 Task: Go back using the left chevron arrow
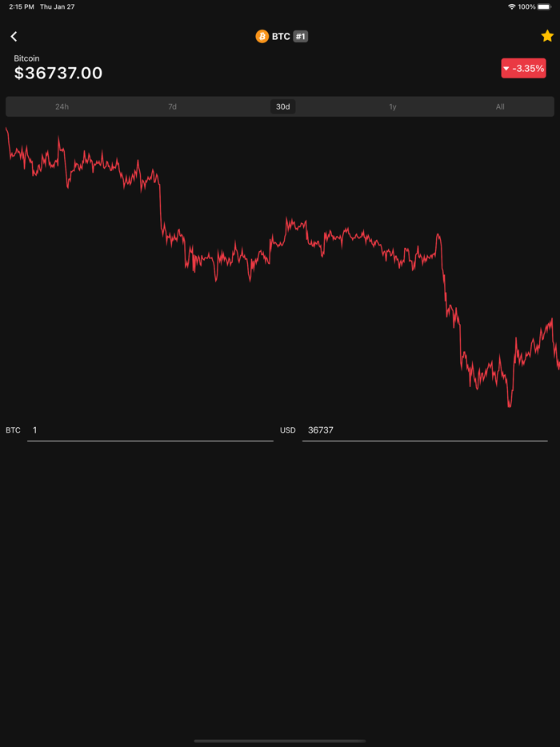[14, 36]
